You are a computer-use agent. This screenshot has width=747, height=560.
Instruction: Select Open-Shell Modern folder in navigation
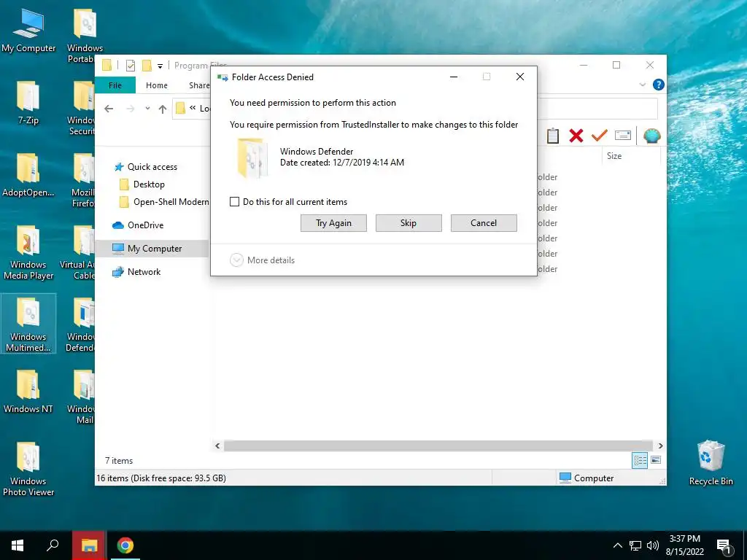(x=163, y=202)
